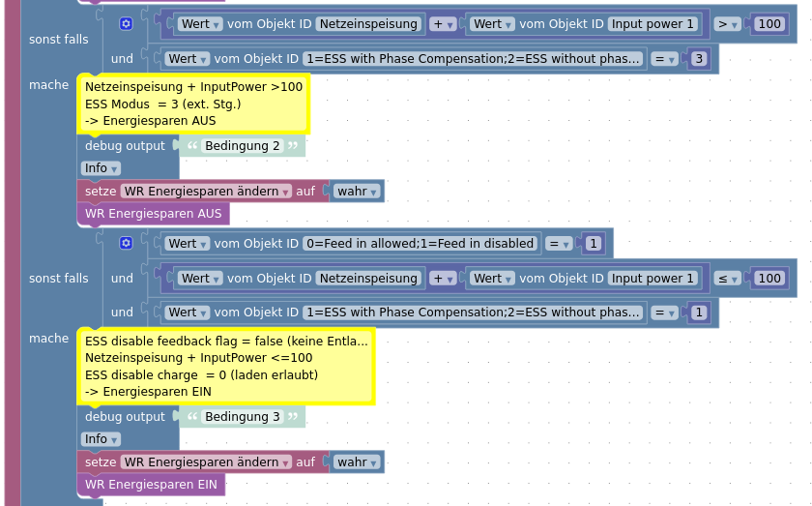Click the yellow note ending with Energiesparen AUS
812x506 pixels.
coord(193,104)
